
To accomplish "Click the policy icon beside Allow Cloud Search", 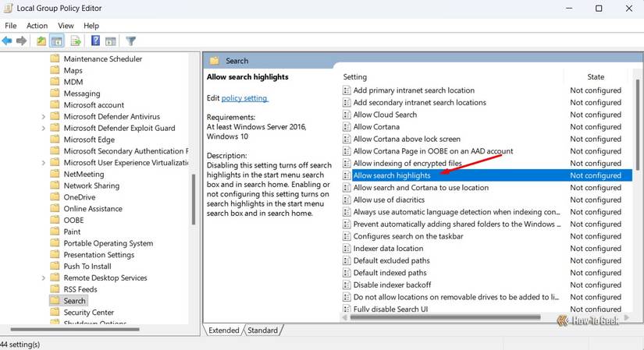I will click(347, 115).
